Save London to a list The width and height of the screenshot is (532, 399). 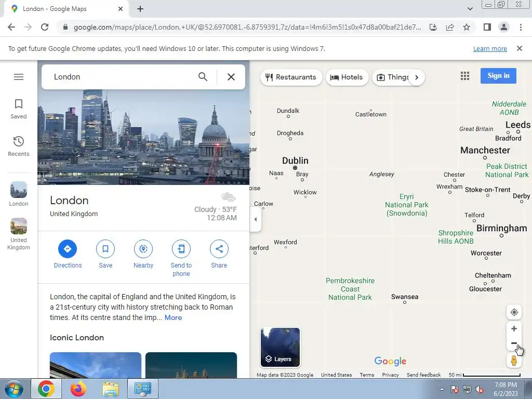tap(105, 254)
